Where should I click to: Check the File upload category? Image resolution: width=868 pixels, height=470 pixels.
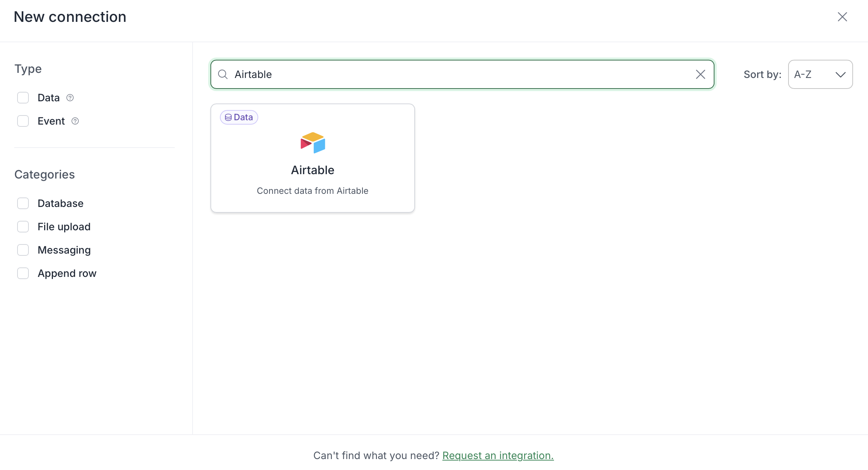pos(23,227)
